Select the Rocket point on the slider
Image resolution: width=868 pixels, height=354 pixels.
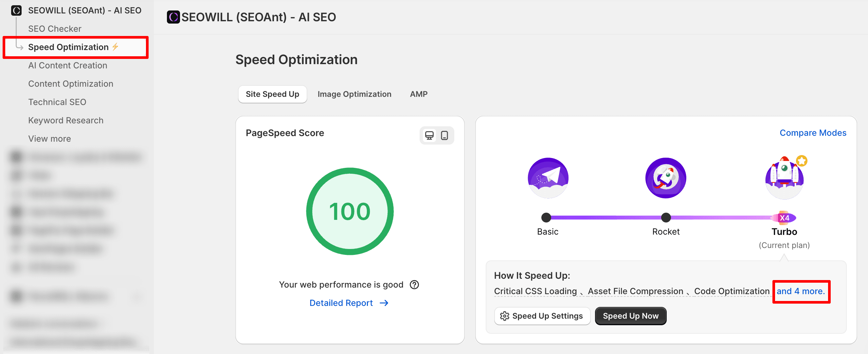coord(665,218)
